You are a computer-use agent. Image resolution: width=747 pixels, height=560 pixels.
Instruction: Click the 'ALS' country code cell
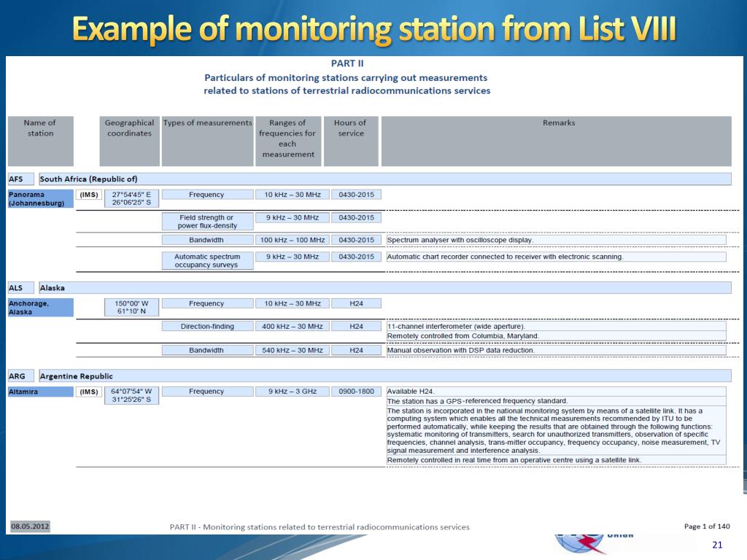pos(21,288)
